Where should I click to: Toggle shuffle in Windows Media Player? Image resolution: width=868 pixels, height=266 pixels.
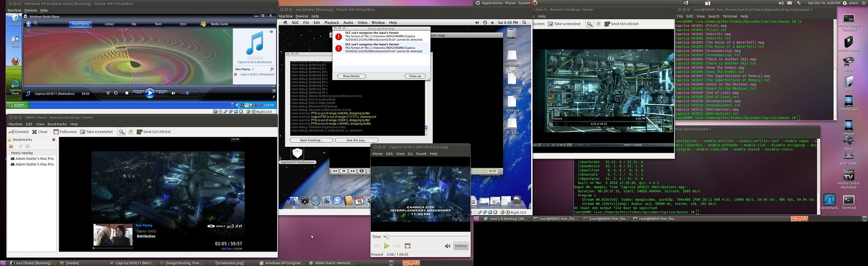coord(108,93)
